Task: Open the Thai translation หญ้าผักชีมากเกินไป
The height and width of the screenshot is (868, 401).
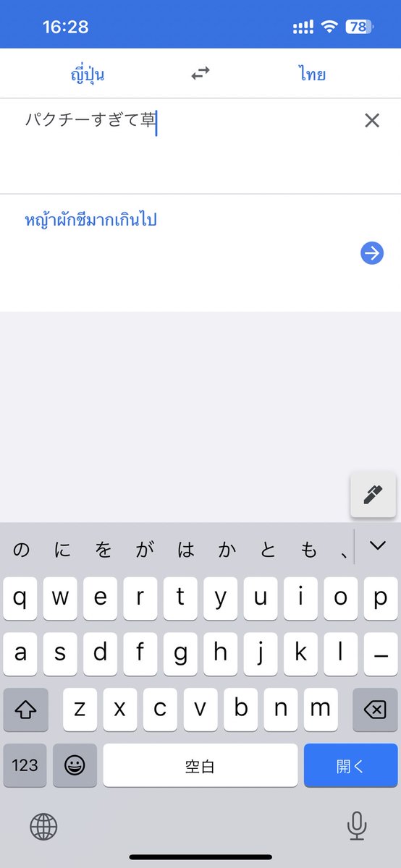Action: tap(91, 219)
